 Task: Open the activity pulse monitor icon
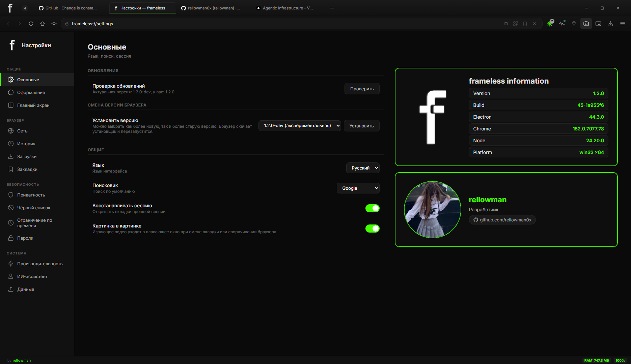[x=562, y=24]
